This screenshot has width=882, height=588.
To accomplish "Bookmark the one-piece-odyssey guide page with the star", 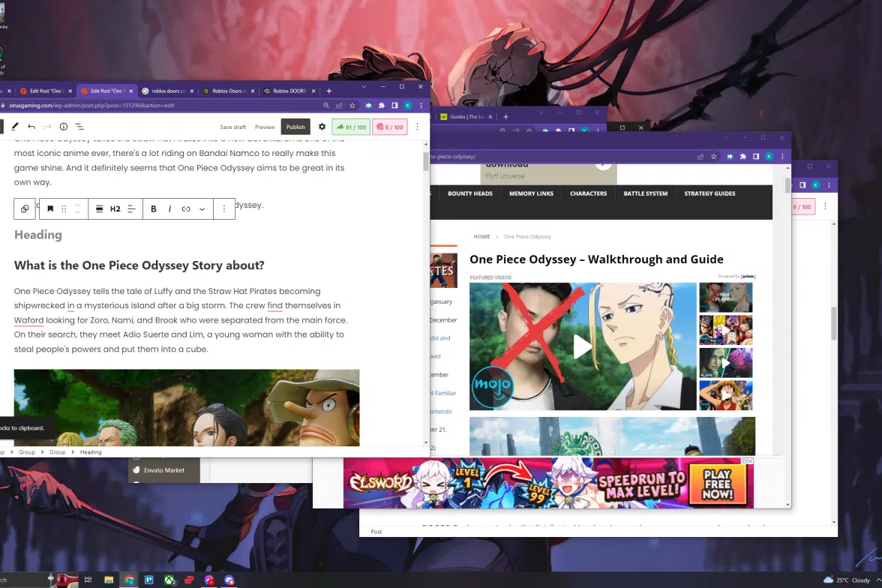I will pyautogui.click(x=714, y=157).
